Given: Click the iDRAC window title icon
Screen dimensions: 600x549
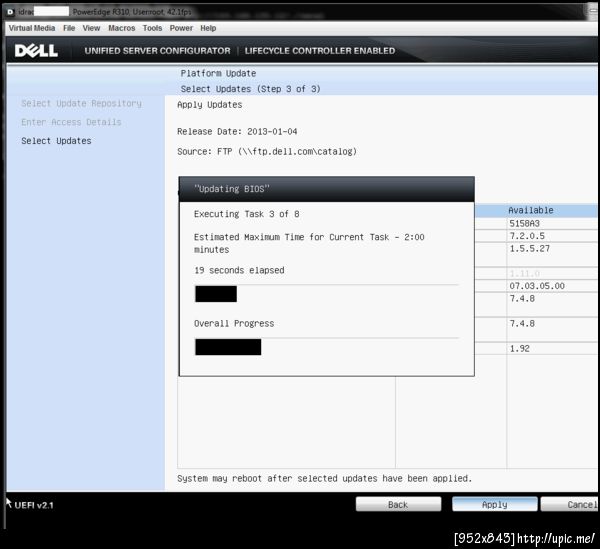Looking at the screenshot, I should pyautogui.click(x=11, y=12).
